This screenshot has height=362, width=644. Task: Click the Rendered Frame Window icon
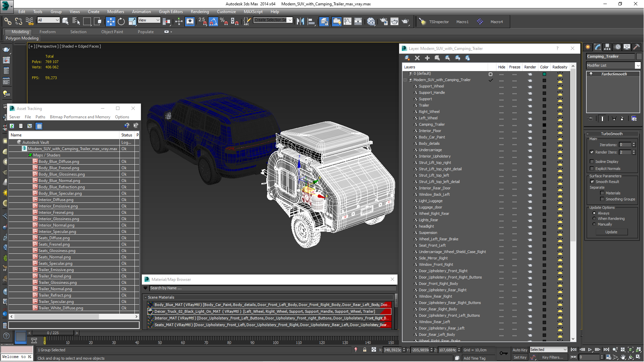click(394, 21)
